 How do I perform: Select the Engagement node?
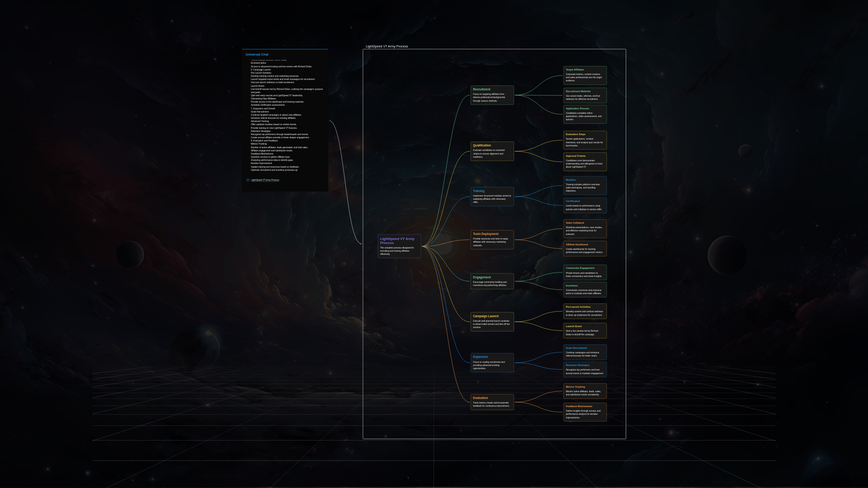[492, 281]
